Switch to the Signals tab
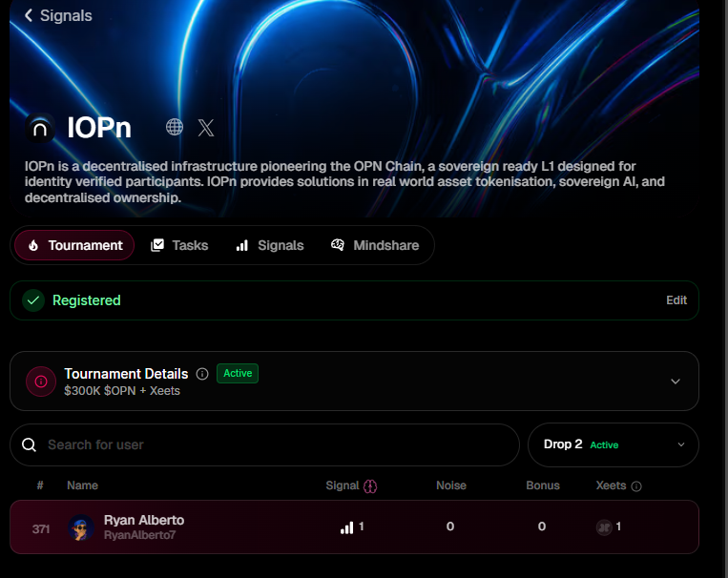Image resolution: width=728 pixels, height=578 pixels. pos(270,245)
